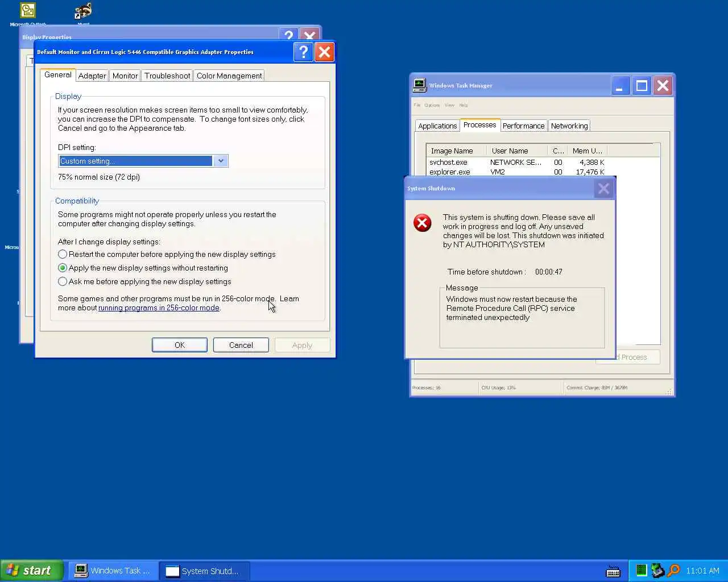This screenshot has height=582, width=728.
Task: Click the Windows logo on the start button
Action: pos(13,570)
